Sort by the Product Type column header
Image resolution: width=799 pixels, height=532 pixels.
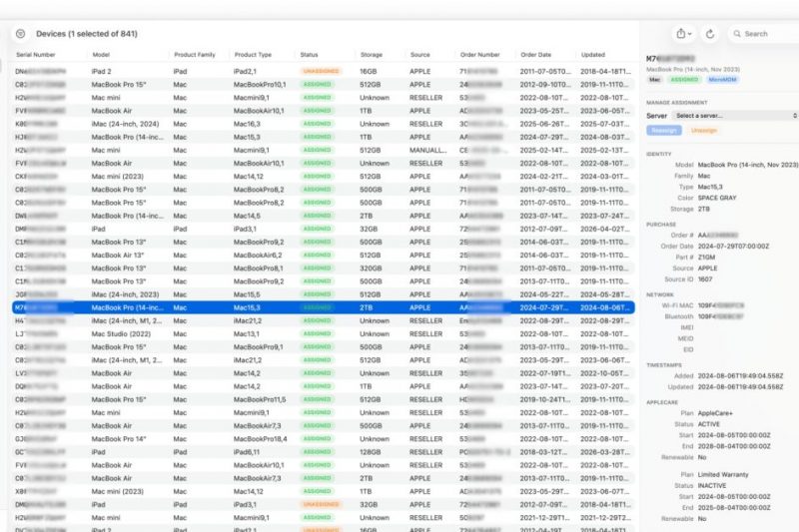(x=253, y=55)
